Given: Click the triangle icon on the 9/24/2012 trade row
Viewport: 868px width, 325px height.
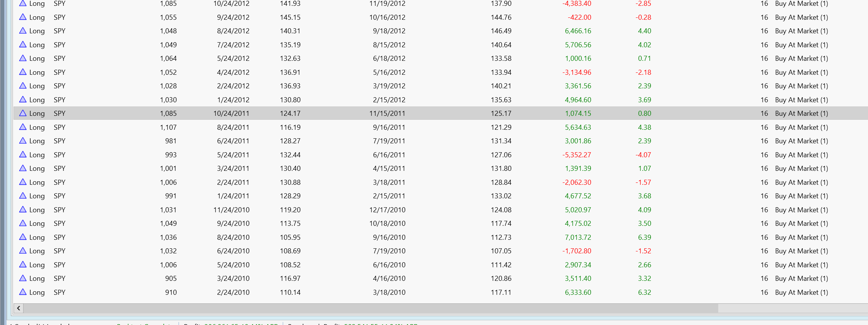Looking at the screenshot, I should (23, 17).
